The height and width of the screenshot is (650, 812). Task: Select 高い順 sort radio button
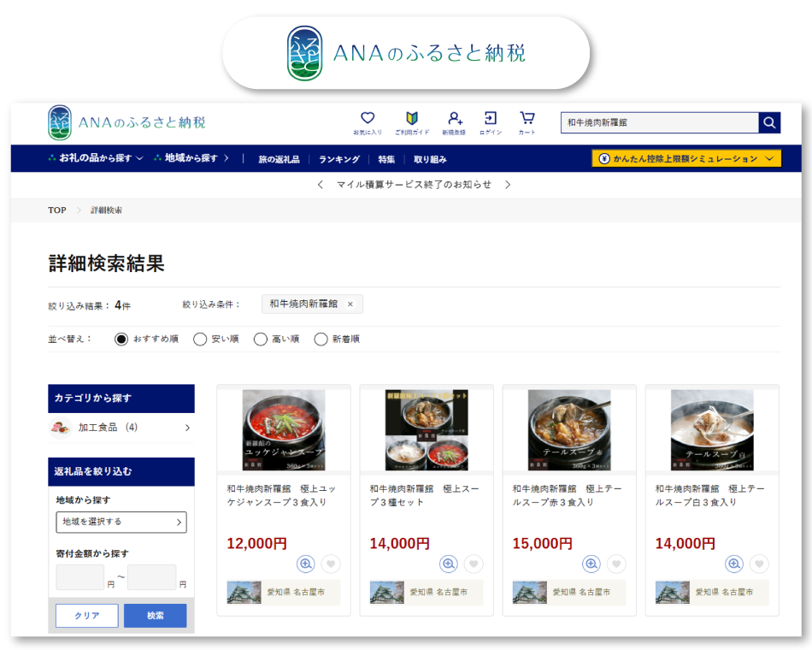coord(261,339)
